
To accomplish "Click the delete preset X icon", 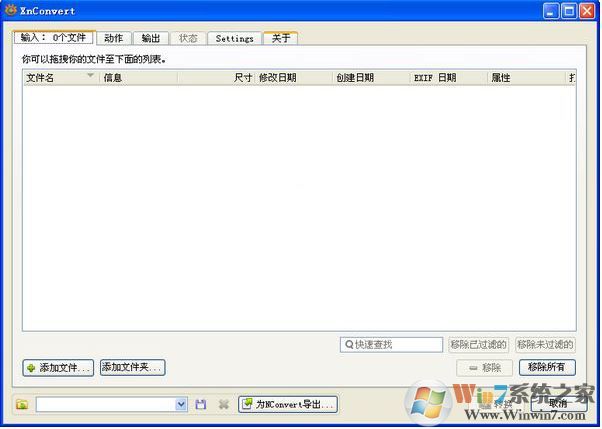I will 223,404.
